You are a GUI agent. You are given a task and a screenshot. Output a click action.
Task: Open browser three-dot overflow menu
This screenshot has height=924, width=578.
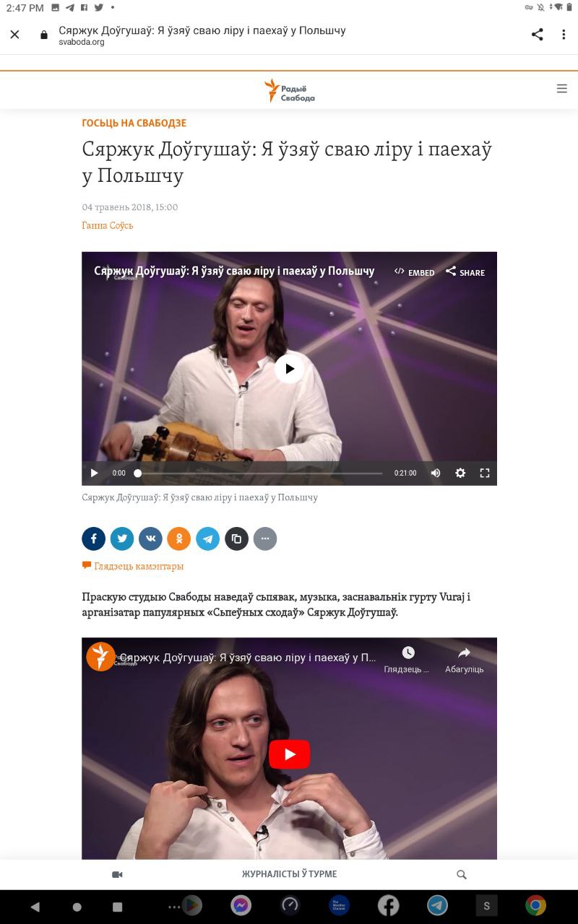click(x=564, y=35)
